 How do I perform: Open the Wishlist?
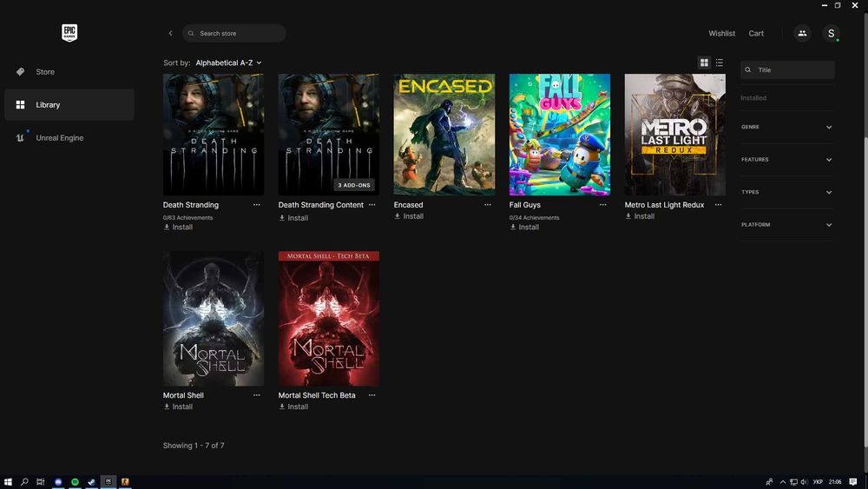click(722, 33)
